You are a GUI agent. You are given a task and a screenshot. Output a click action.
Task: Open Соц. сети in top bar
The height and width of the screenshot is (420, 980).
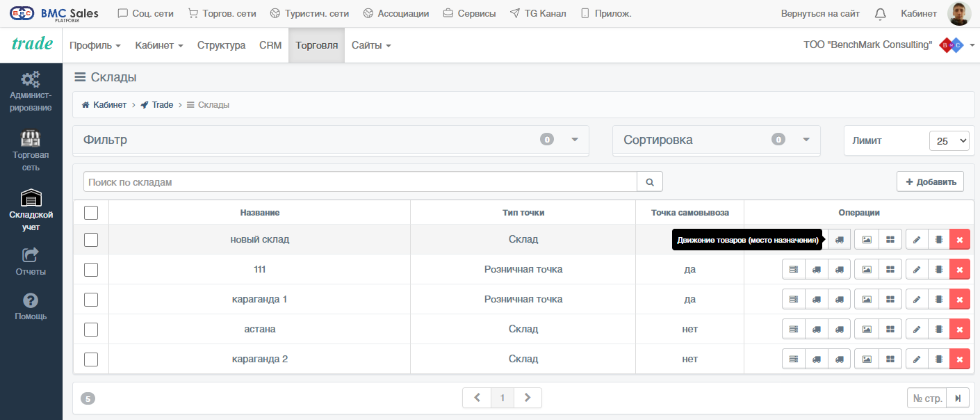coord(145,13)
